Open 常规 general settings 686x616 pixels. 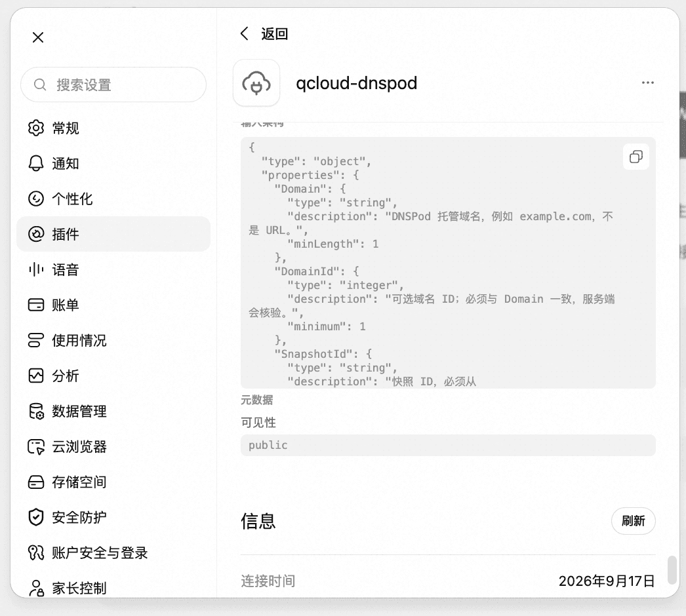(113, 128)
